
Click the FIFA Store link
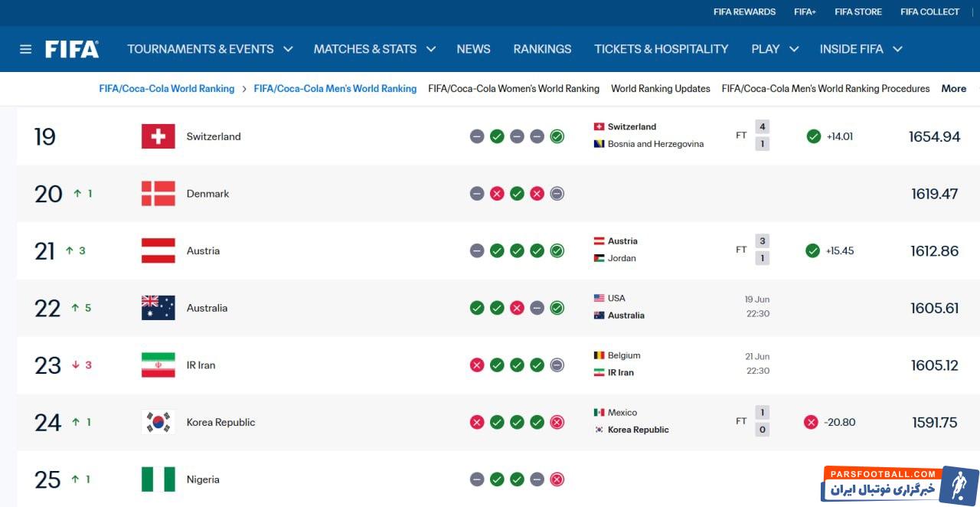(x=858, y=12)
